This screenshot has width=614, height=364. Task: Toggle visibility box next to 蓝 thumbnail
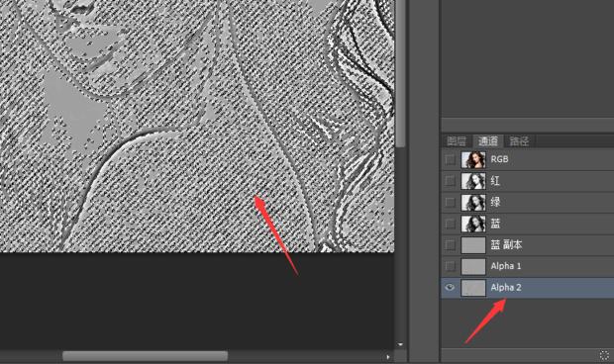coord(451,224)
